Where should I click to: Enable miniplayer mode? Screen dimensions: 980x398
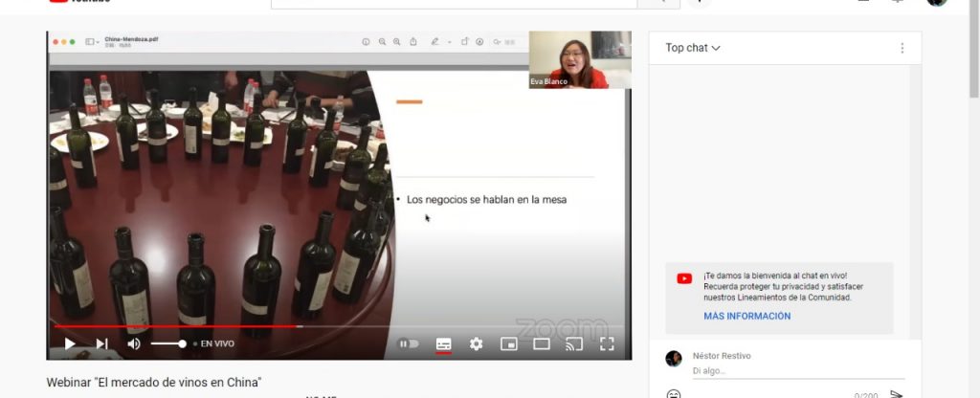509,343
